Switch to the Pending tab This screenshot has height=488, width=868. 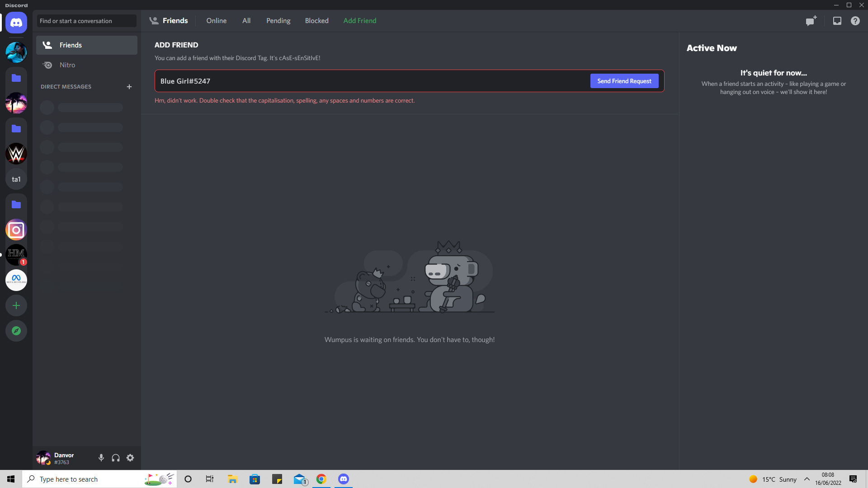point(278,21)
